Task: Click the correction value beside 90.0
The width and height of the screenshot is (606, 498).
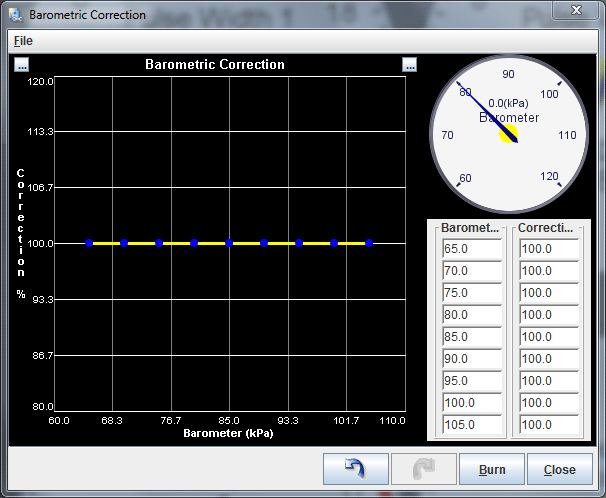Action: pyautogui.click(x=548, y=359)
